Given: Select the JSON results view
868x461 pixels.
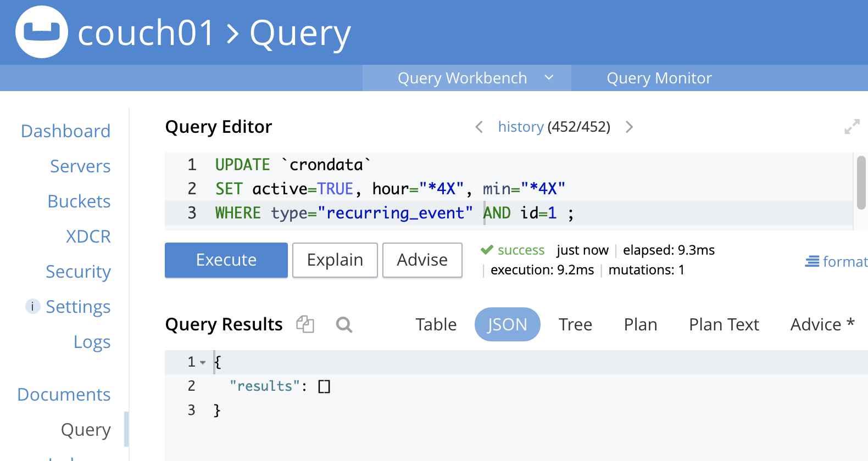Looking at the screenshot, I should click(507, 324).
